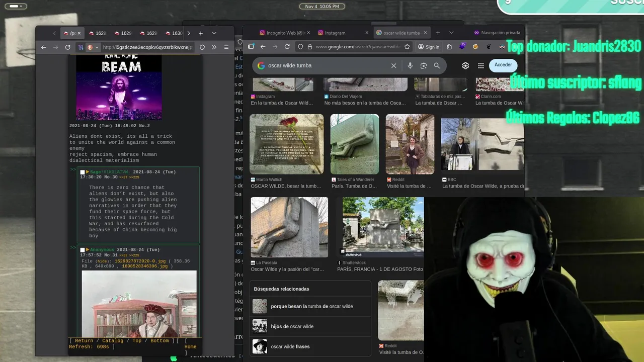Open a new tab in the Tor browser

201,33
